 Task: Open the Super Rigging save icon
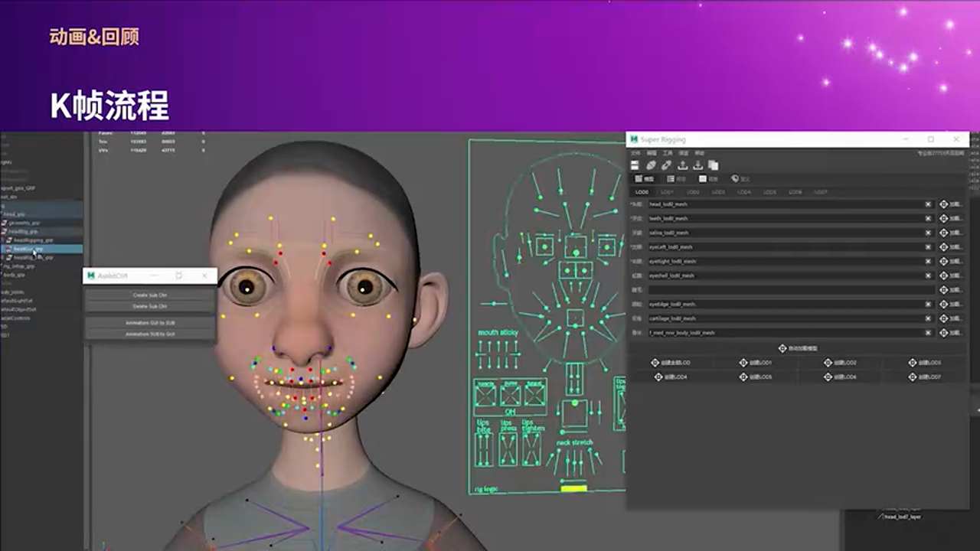(634, 165)
